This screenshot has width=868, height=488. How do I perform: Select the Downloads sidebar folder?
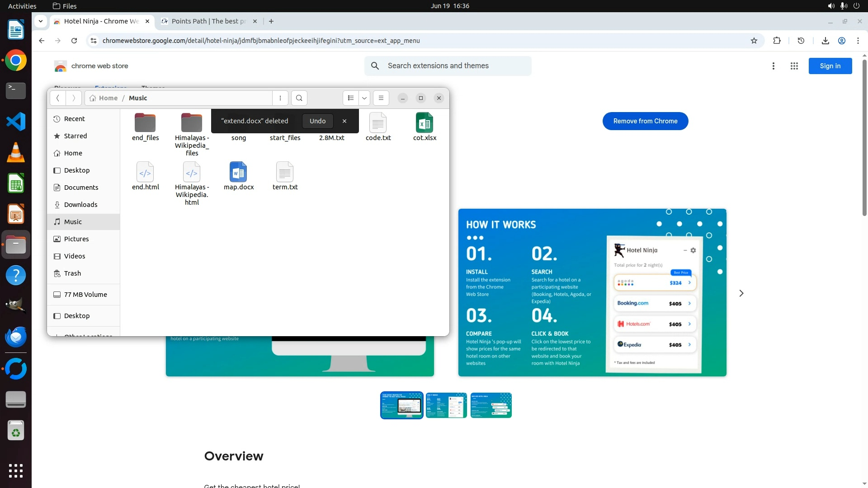pyautogui.click(x=80, y=205)
